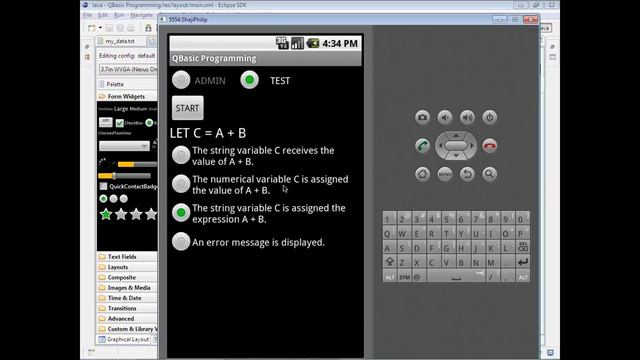Click the keyboard shift key
Viewport: 640px width, 360px height.
point(389,262)
